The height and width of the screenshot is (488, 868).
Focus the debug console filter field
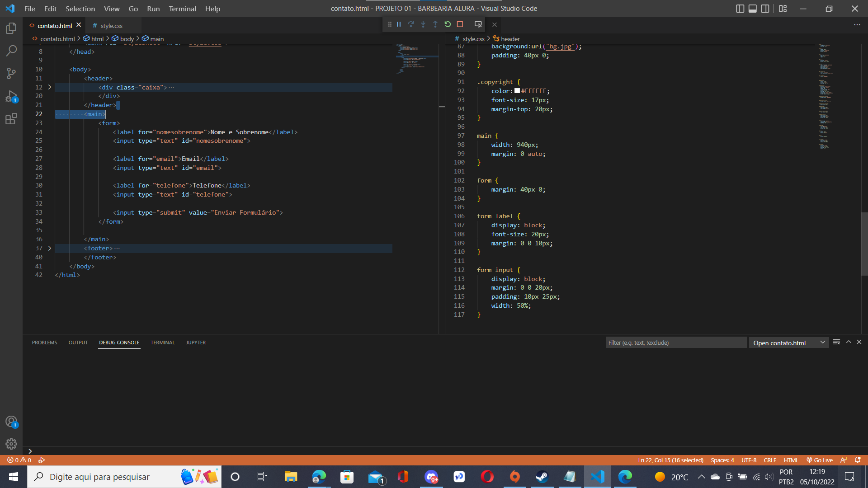click(676, 343)
